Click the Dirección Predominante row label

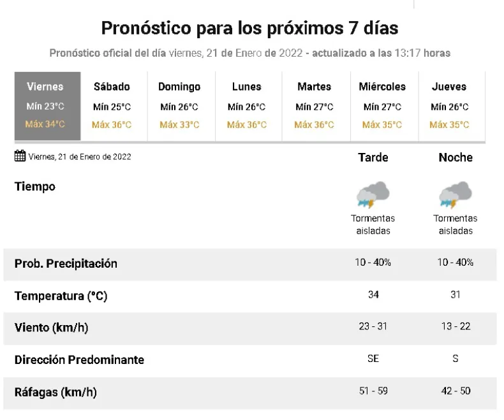click(x=79, y=359)
